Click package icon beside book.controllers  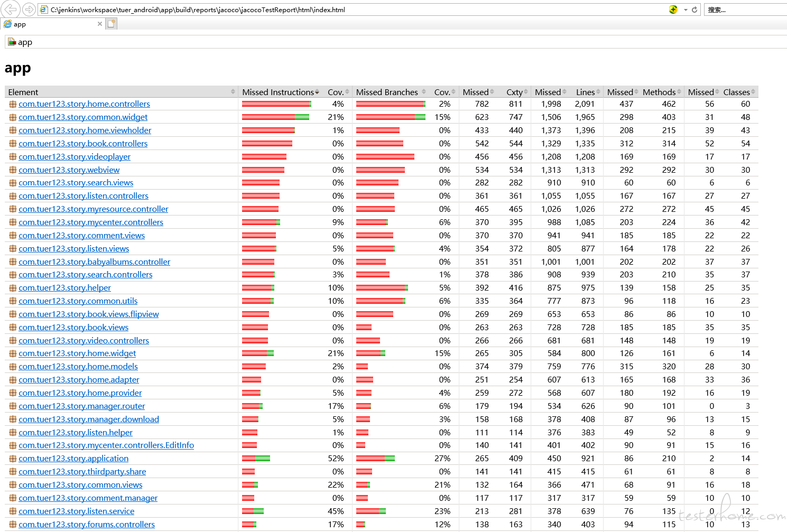click(13, 144)
